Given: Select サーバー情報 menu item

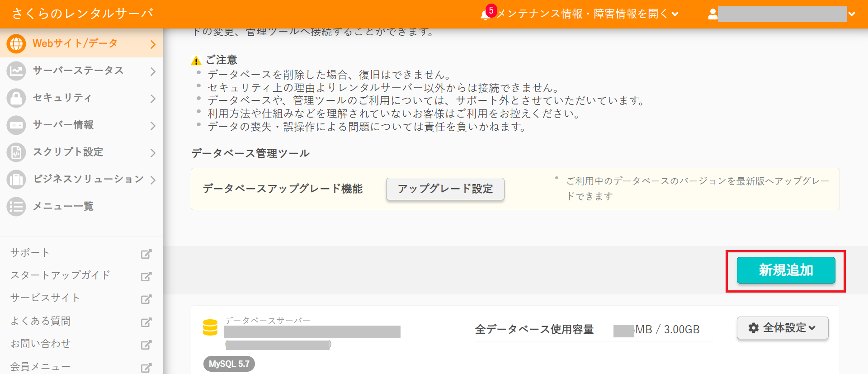Looking at the screenshot, I should tap(81, 125).
